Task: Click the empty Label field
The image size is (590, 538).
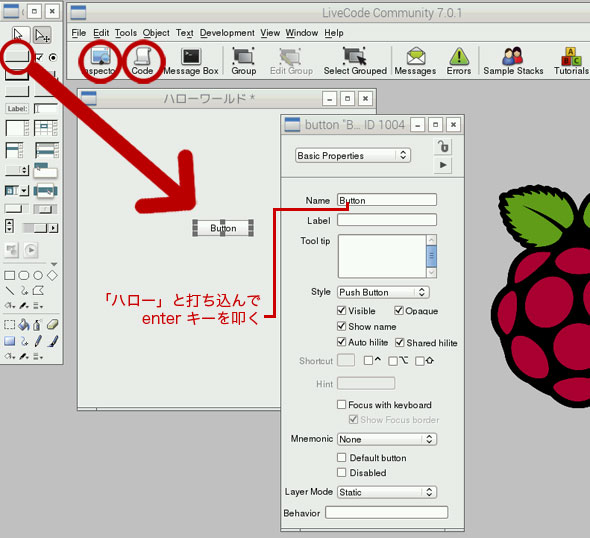Action: coord(387,220)
